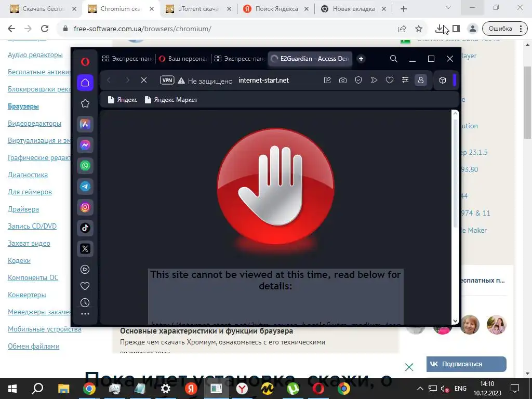
Task: Open Telegram in Opera sidebar
Action: (x=85, y=187)
